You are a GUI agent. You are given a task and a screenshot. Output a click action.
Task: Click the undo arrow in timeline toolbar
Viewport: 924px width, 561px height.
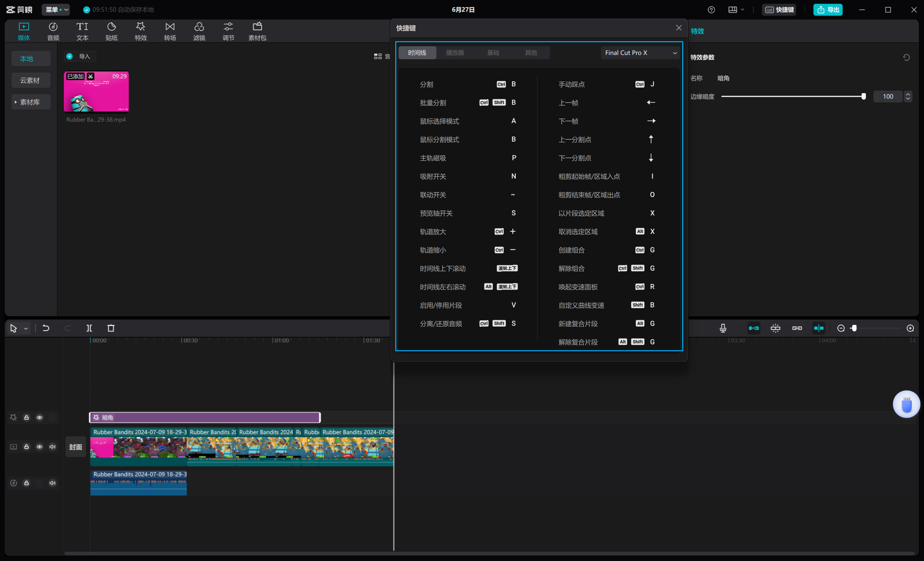click(46, 328)
